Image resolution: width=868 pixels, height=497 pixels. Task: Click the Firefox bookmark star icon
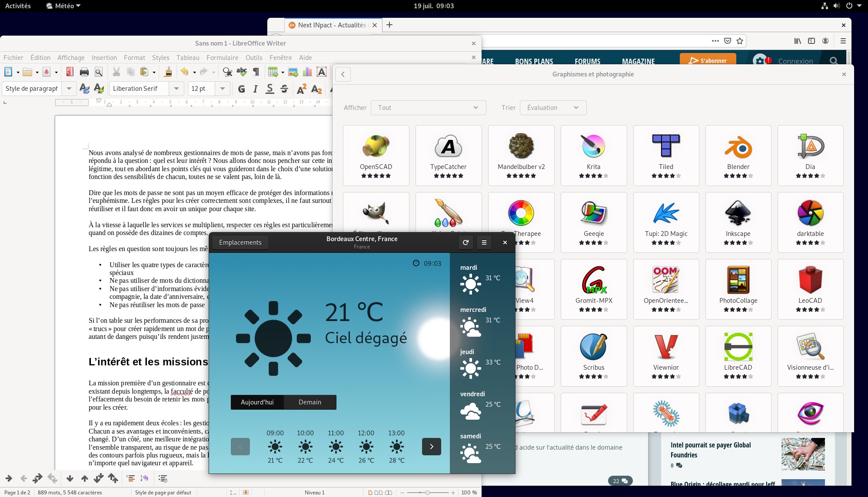(x=740, y=41)
